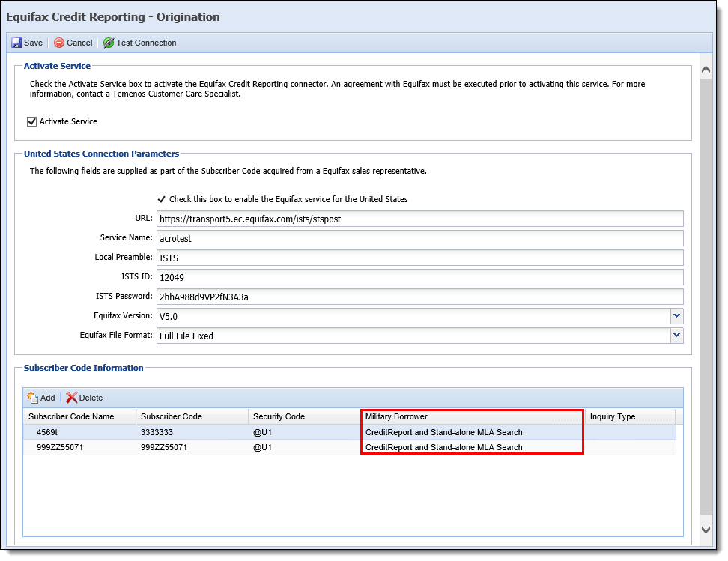Sort by Subscriber Code column header
Screen dimensions: 728x561
click(192, 416)
